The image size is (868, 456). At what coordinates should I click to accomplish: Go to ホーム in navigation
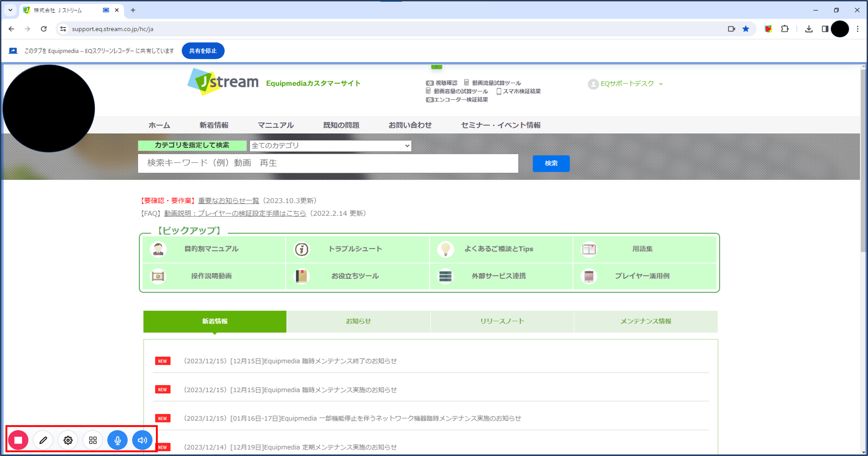point(159,125)
